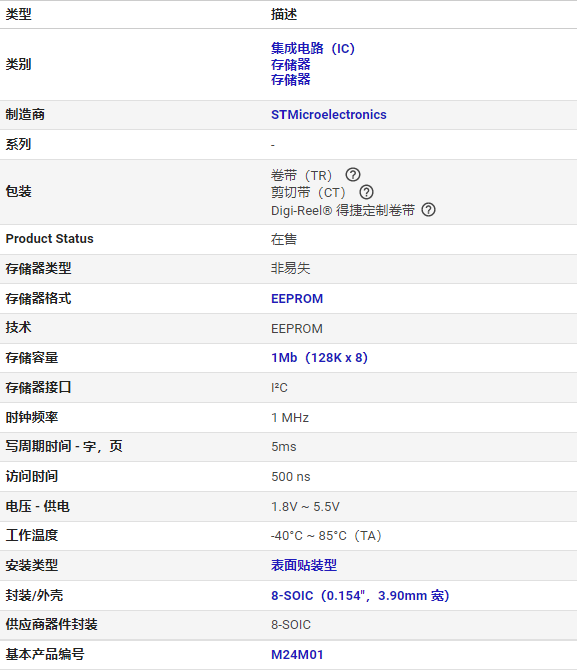This screenshot has height=671, width=577.
Task: Select the -40°C ~ 85°C (TA) temperature value
Action: (x=326, y=536)
